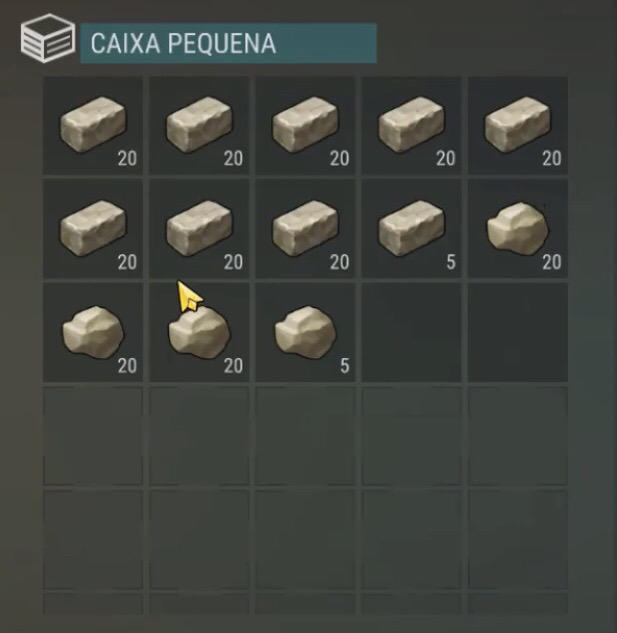Click last empty slot in third row
The height and width of the screenshot is (633, 617).
(x=518, y=332)
